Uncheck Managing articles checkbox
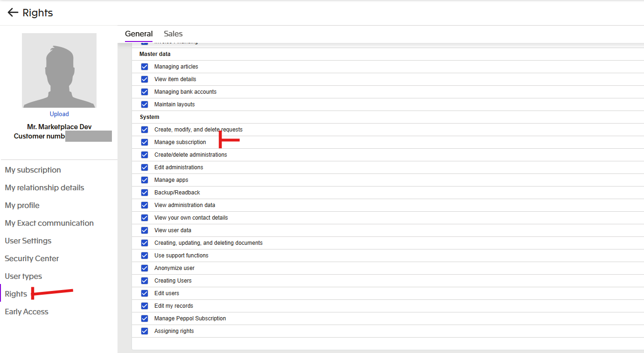This screenshot has width=644, height=353. (x=145, y=67)
